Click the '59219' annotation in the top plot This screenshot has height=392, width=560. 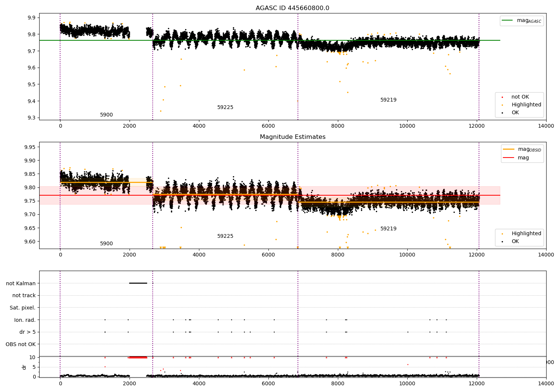click(388, 100)
